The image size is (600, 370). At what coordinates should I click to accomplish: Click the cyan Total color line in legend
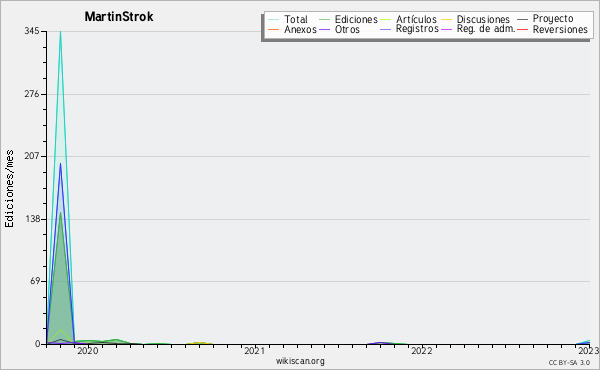pyautogui.click(x=274, y=19)
